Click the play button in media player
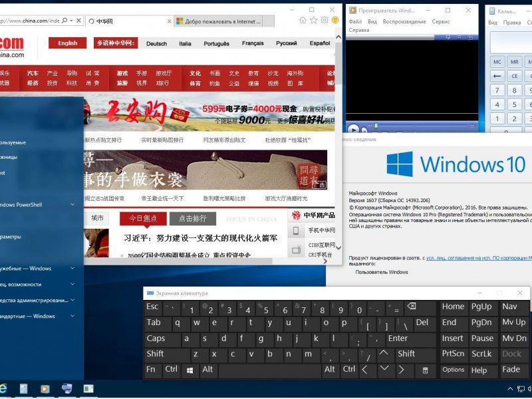Viewport: 532px width, 399px height. click(x=354, y=129)
